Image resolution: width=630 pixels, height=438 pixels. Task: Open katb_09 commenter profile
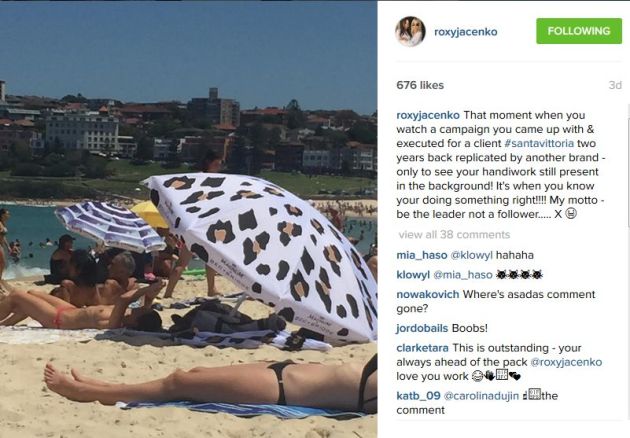(418, 396)
